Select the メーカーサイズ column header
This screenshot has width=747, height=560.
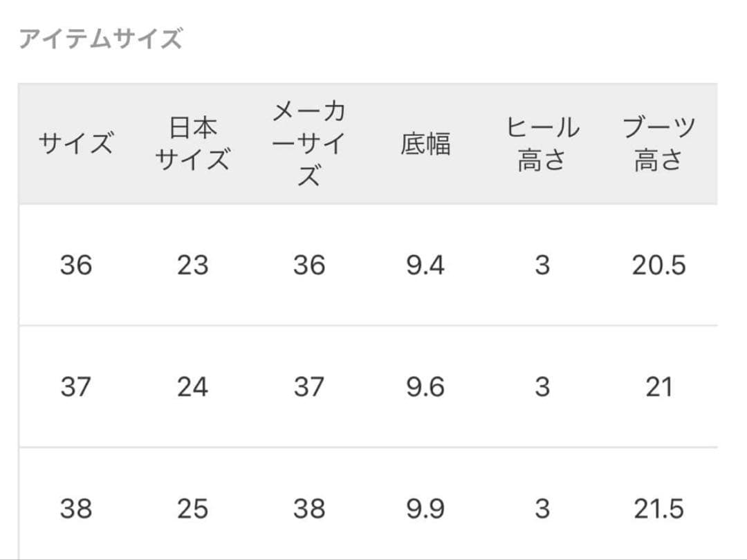(308, 144)
